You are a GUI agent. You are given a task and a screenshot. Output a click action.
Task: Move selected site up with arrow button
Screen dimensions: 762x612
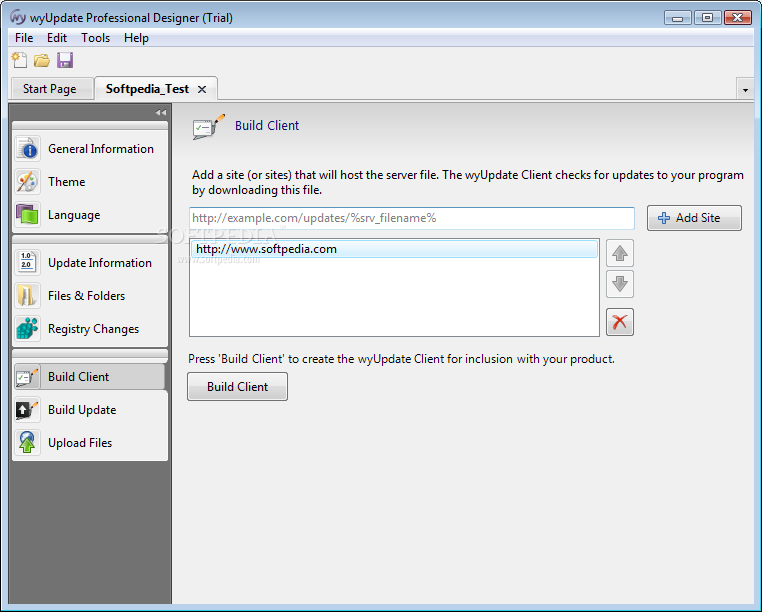pos(620,253)
